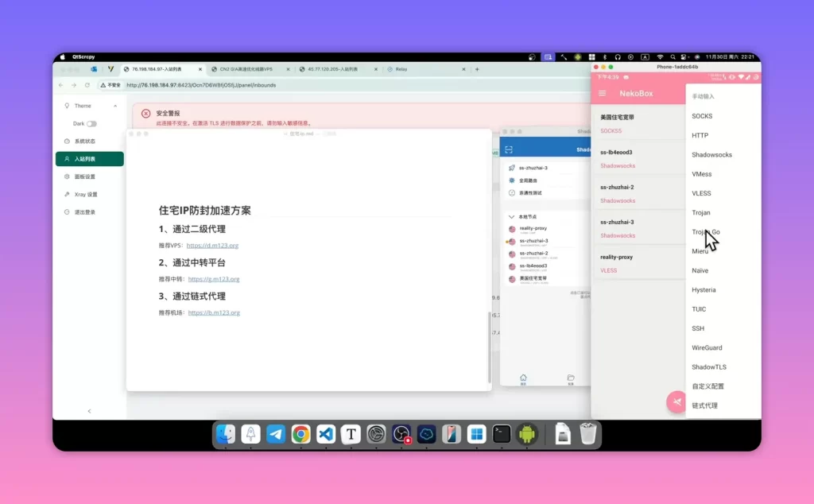
Task: Open Telegram from the dock
Action: click(x=276, y=434)
